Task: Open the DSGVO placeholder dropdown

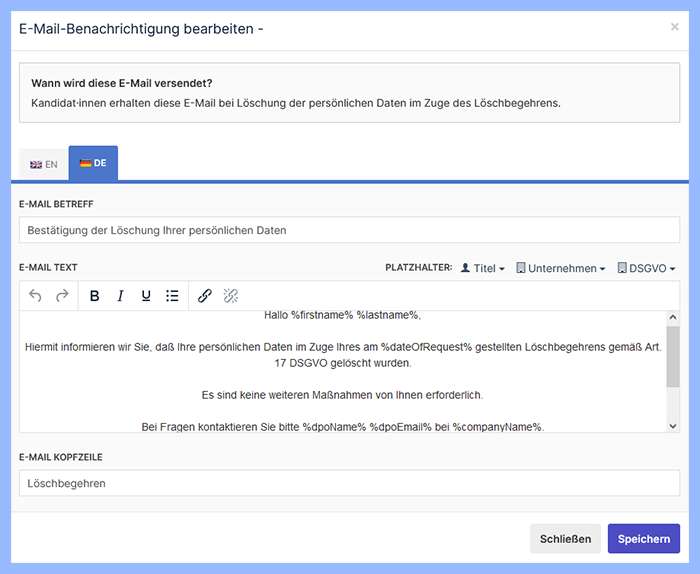Action: 647,268
